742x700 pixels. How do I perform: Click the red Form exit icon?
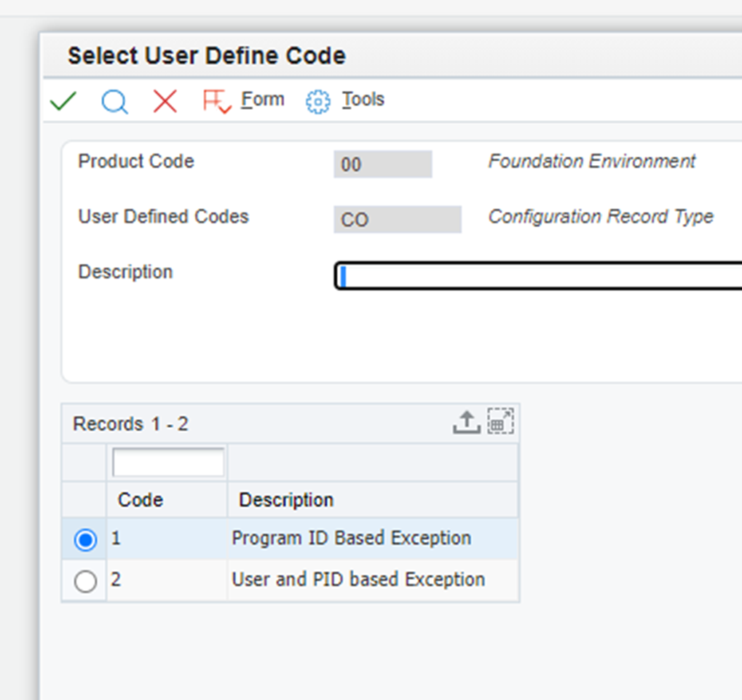[217, 101]
